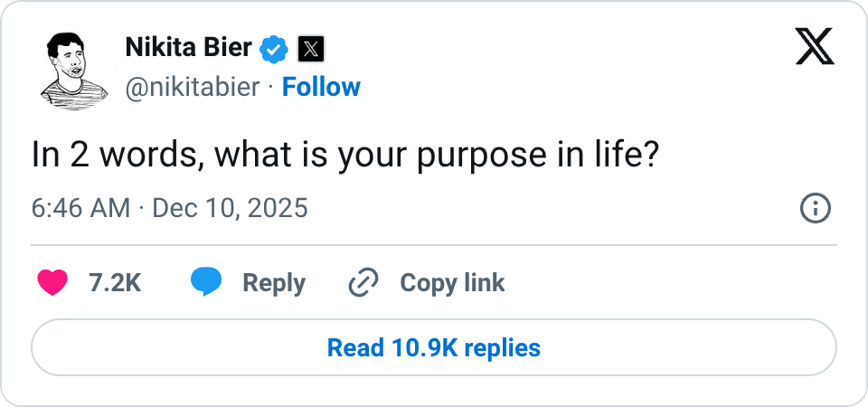The height and width of the screenshot is (407, 868).
Task: Click the blue reply speech bubble icon
Action: click(x=206, y=283)
